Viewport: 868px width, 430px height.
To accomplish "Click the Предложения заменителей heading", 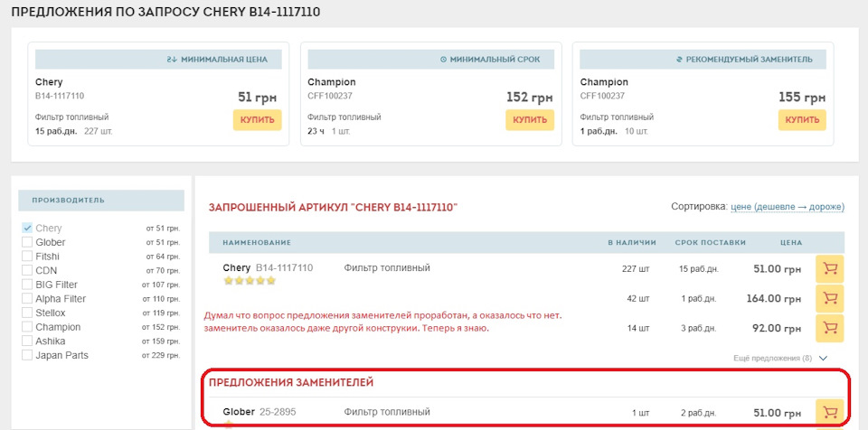I will point(291,382).
